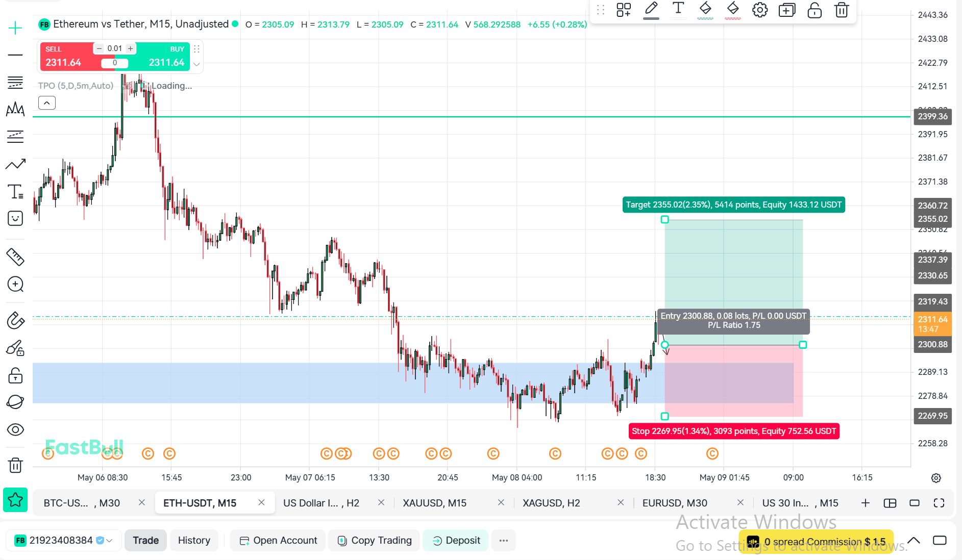
Task: Open the History tab
Action: point(194,540)
